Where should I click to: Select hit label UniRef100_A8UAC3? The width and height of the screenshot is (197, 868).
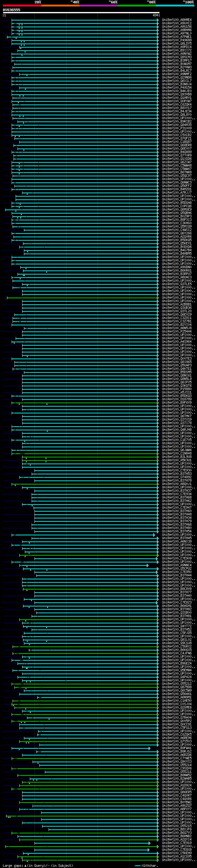click(177, 277)
